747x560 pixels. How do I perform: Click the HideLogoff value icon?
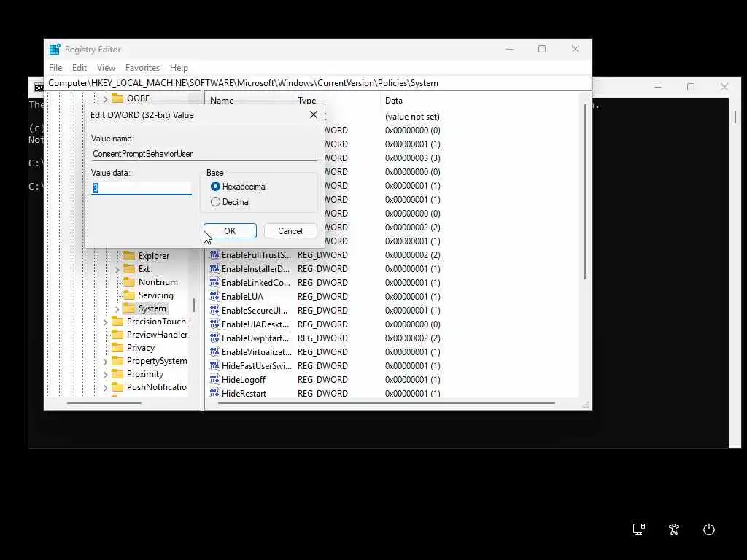click(x=214, y=379)
